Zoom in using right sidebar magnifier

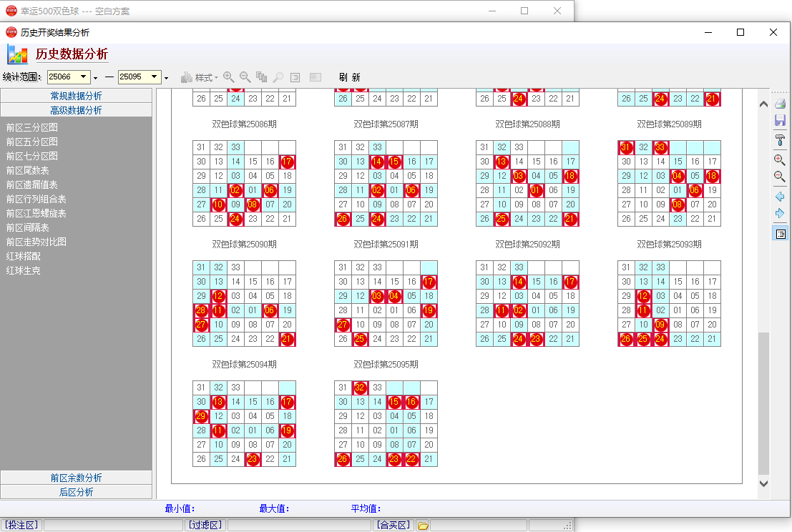tap(780, 159)
